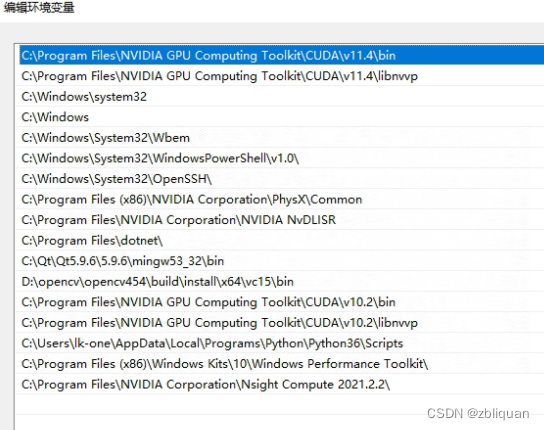Screen dimensions: 544x430
Task: Select the CUDA v11.4 bin path entry
Action: (282, 56)
